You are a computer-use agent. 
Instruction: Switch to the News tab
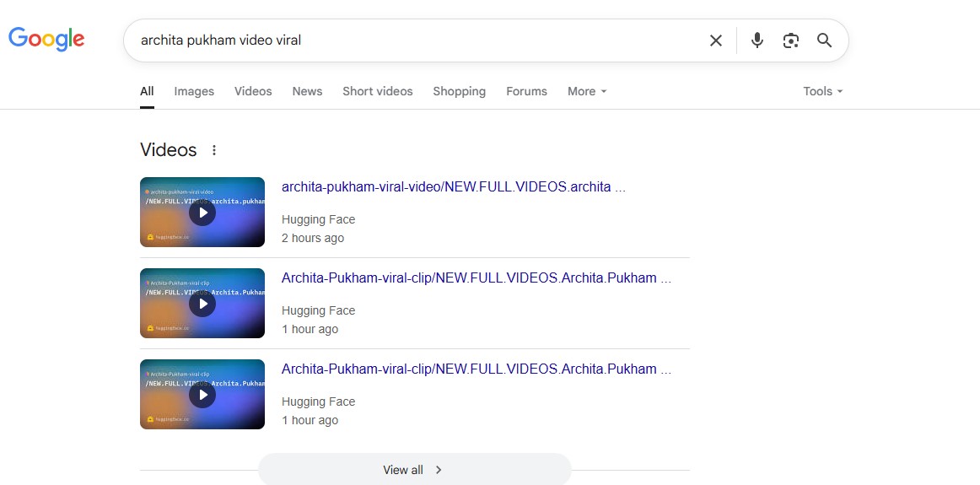coord(307,91)
